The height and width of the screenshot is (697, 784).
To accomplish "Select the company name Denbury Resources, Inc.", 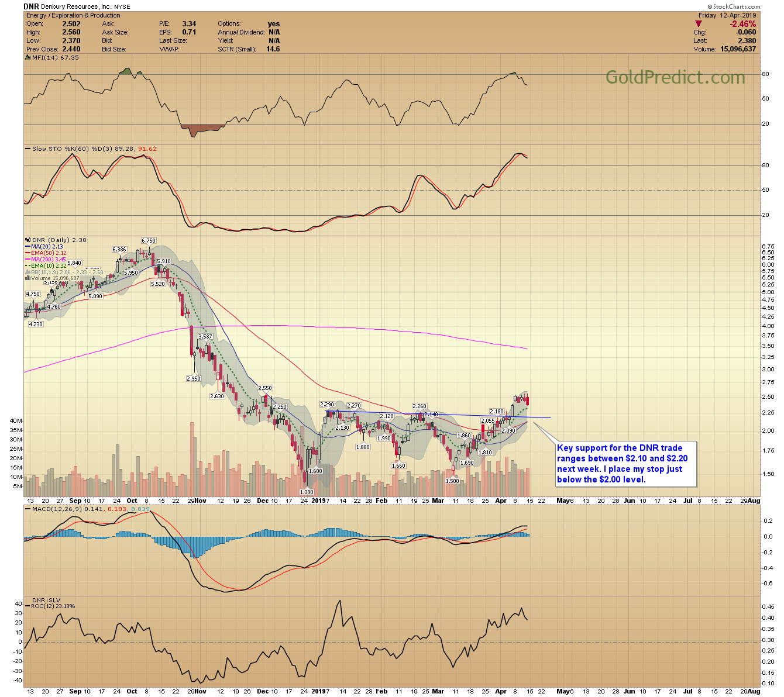I will pyautogui.click(x=77, y=7).
